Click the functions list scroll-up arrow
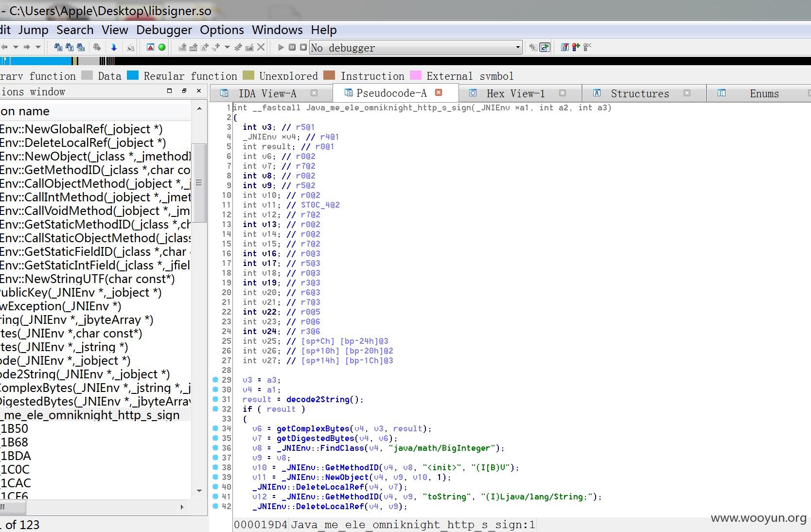The height and width of the screenshot is (532, 811). [199, 108]
